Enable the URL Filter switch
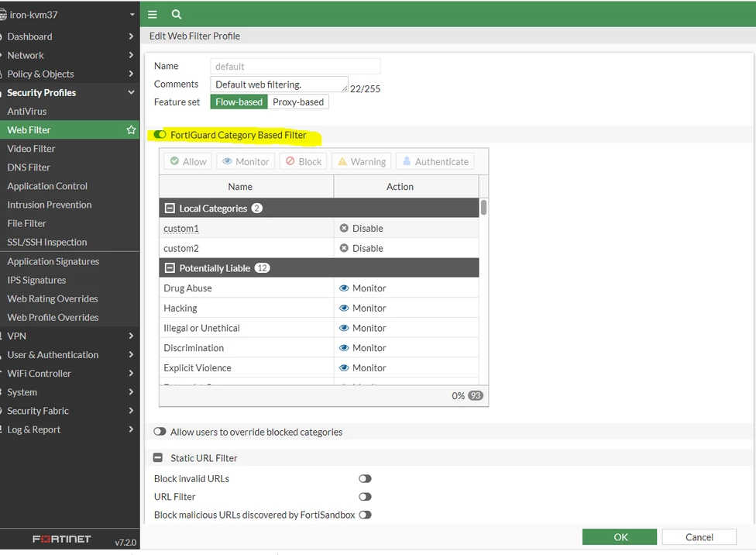This screenshot has height=555, width=756. (365, 497)
